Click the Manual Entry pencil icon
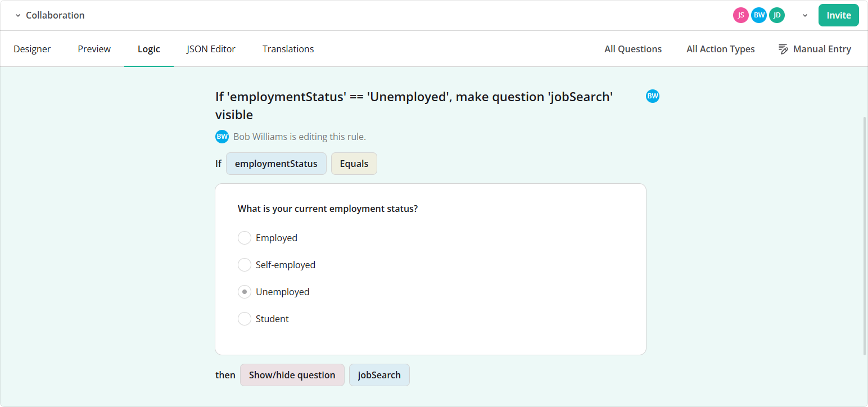Viewport: 868px width, 407px height. pos(783,49)
